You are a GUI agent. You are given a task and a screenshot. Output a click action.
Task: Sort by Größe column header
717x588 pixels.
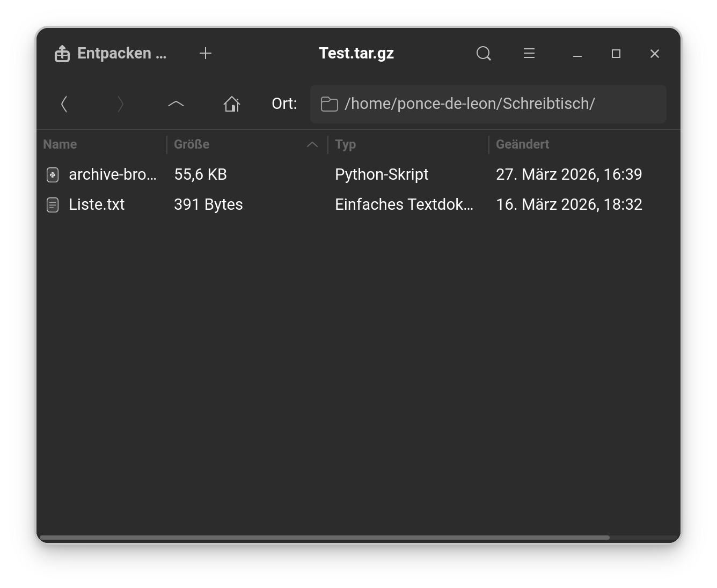[x=192, y=144]
